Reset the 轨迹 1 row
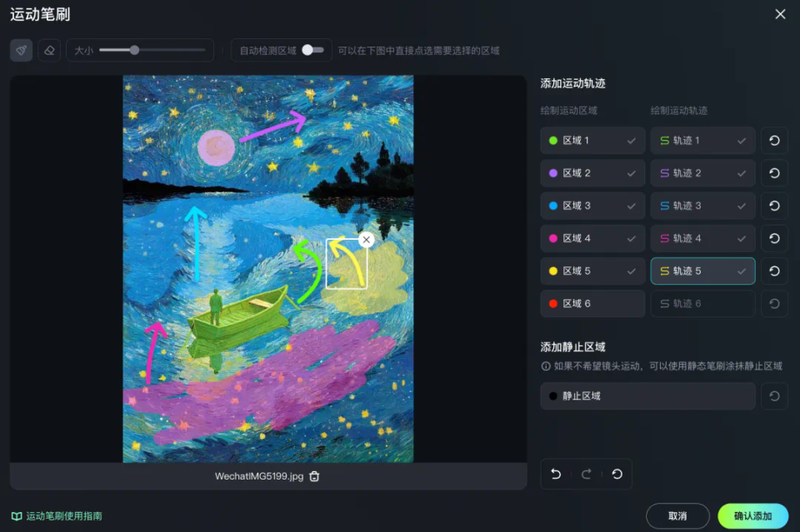800x532 pixels. click(x=774, y=141)
